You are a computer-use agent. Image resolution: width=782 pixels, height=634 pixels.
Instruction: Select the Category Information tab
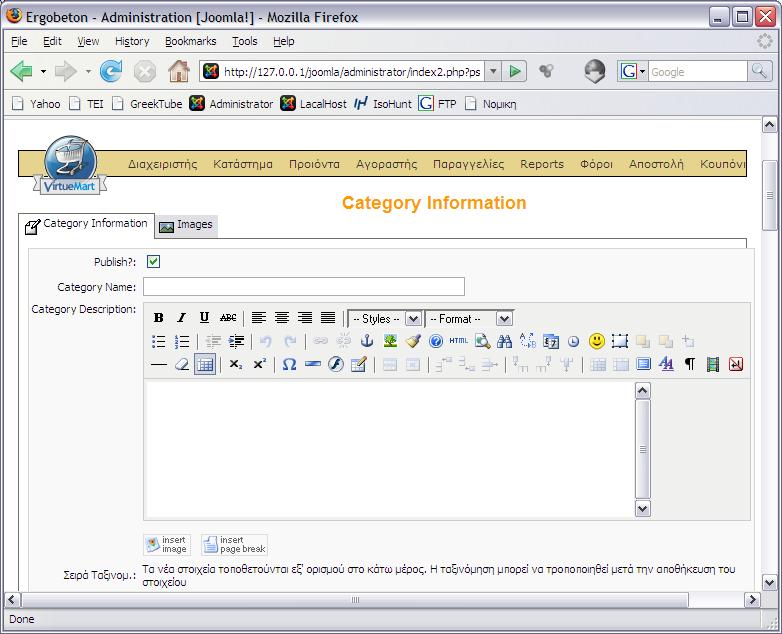86,224
